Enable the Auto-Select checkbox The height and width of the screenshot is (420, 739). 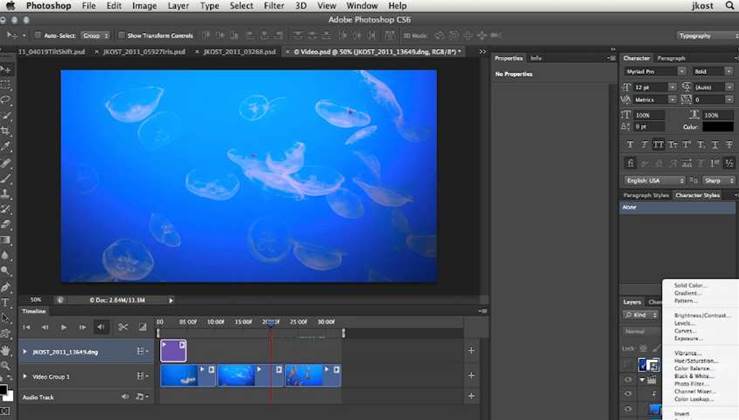(37, 35)
